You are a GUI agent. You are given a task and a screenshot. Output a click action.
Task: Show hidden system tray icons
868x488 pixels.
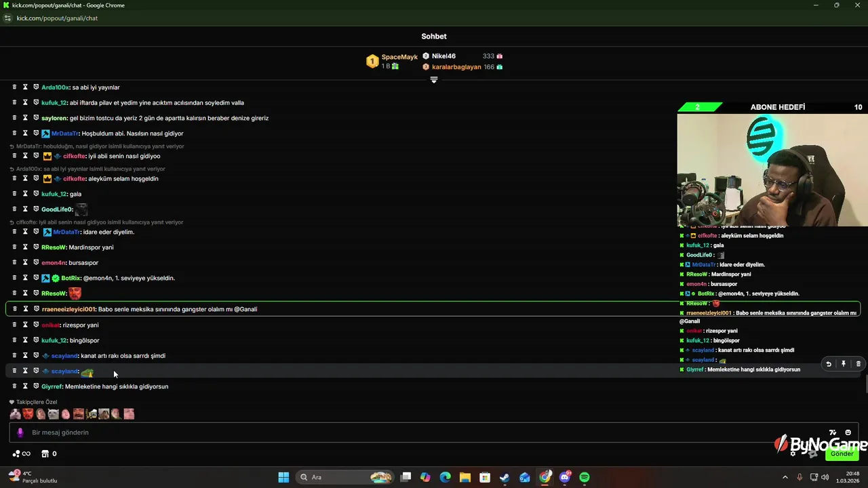(x=785, y=477)
